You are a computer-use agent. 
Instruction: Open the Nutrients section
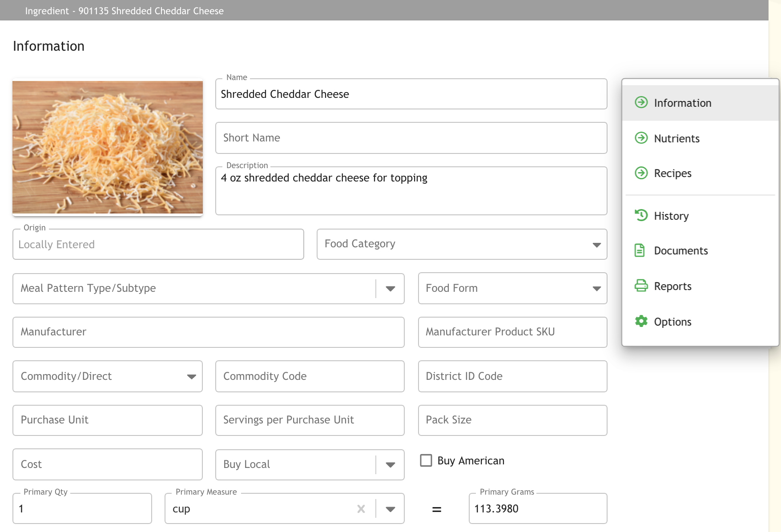[x=700, y=138]
